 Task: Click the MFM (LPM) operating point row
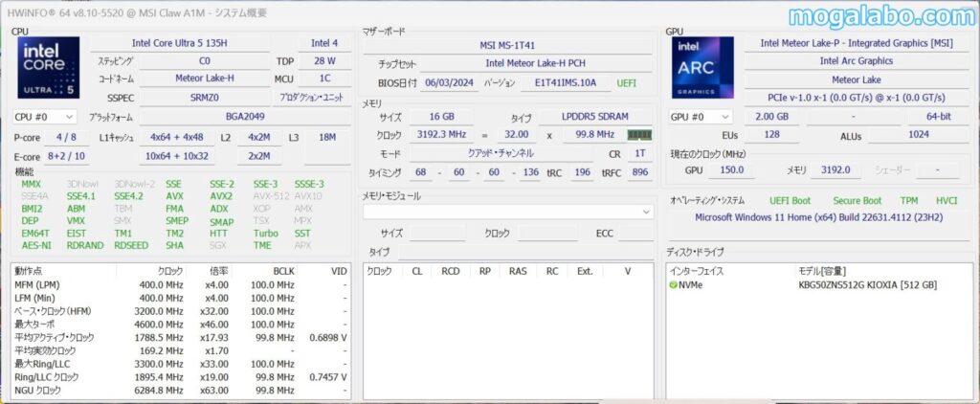(180, 284)
